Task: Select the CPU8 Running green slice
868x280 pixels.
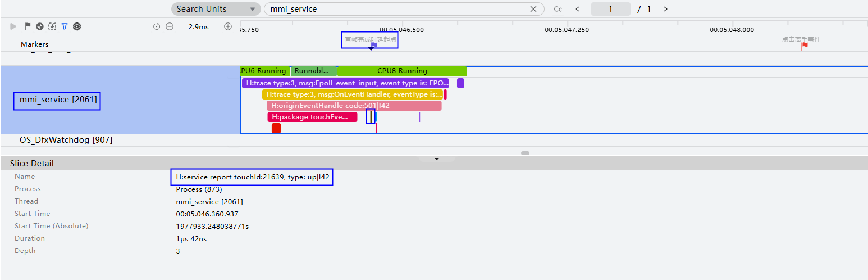Action: coord(402,71)
